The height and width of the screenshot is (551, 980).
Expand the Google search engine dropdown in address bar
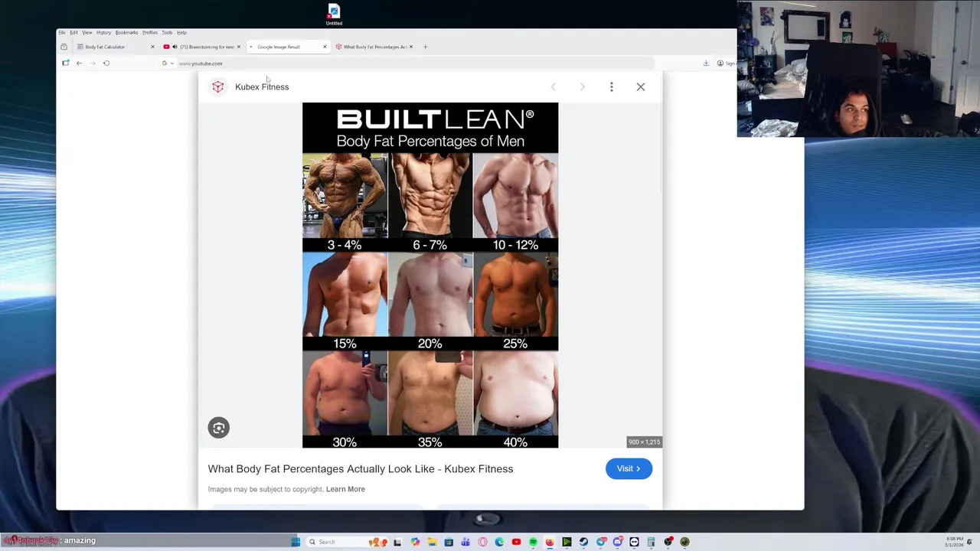[x=168, y=64]
